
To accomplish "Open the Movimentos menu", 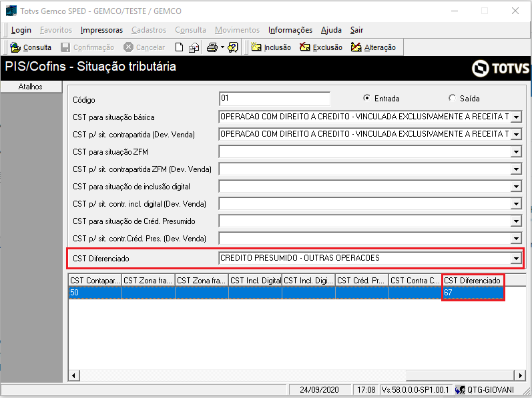I will (x=237, y=30).
